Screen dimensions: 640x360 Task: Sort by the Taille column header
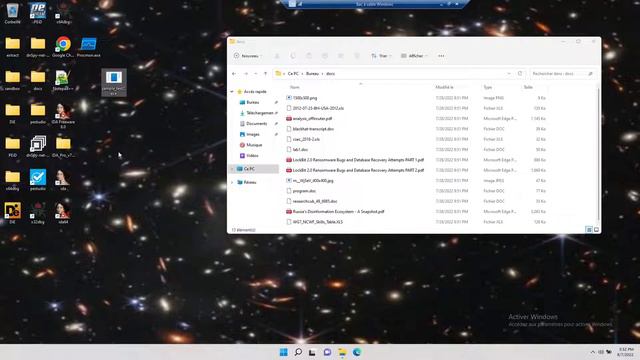pyautogui.click(x=528, y=87)
